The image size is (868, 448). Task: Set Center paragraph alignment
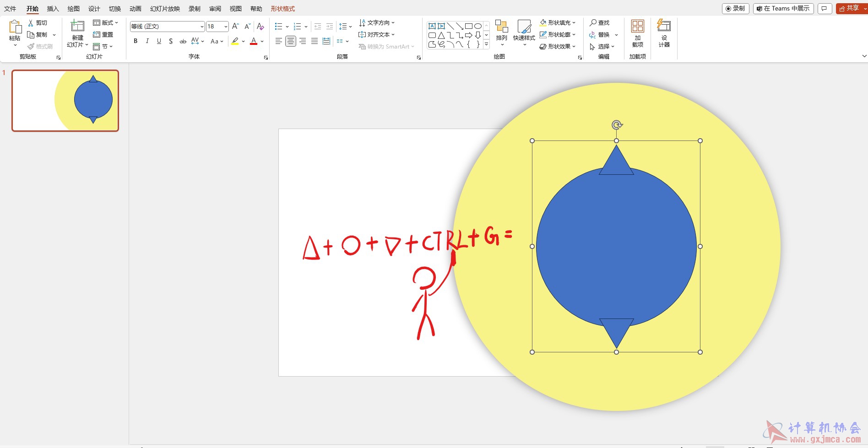pos(290,41)
